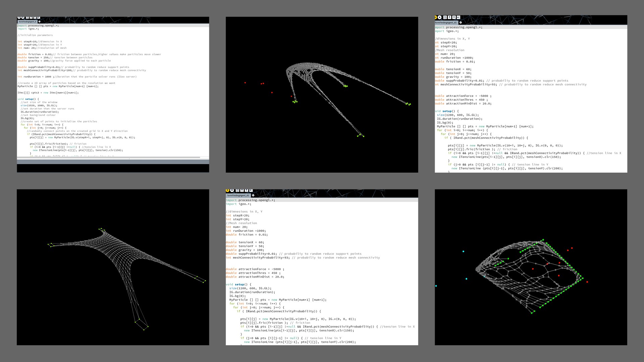The image size is (644, 362).
Task: Click the Export icon in upper-right editor toolbar
Action: [x=459, y=17]
